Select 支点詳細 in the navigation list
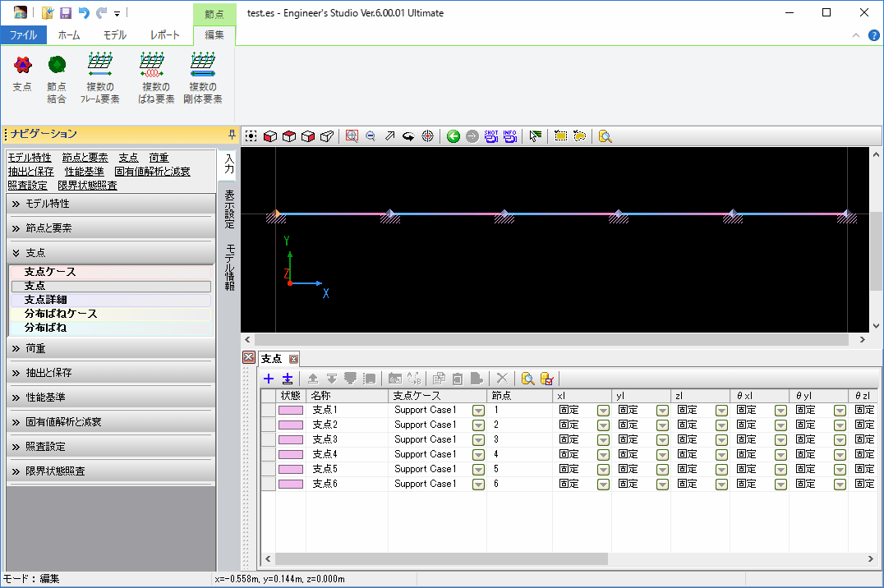The height and width of the screenshot is (588, 884). point(46,300)
